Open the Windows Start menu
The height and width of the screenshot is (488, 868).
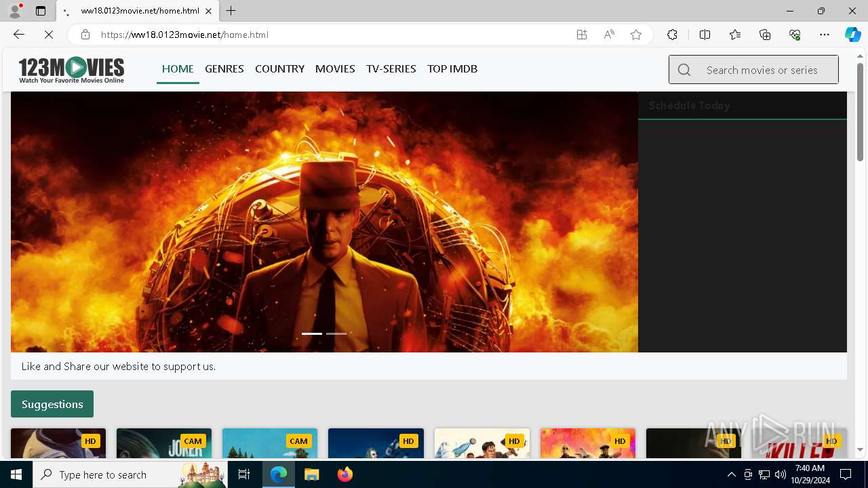point(16,474)
